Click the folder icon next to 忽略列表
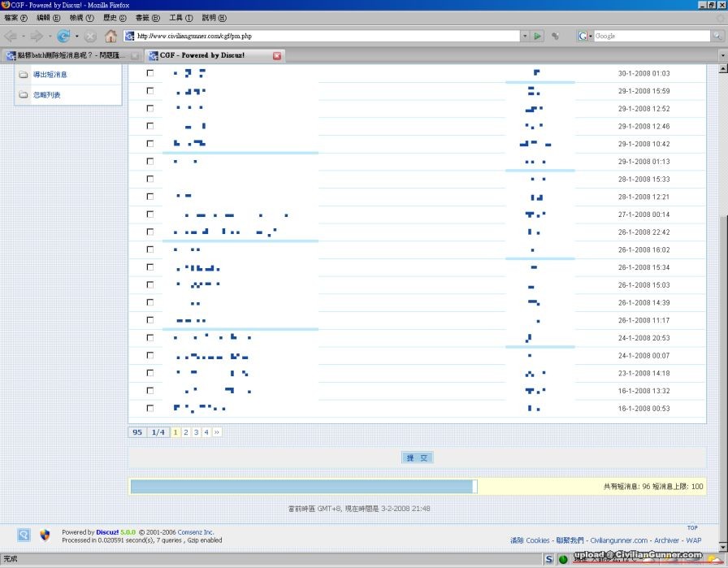This screenshot has height=568, width=728. coord(24,95)
